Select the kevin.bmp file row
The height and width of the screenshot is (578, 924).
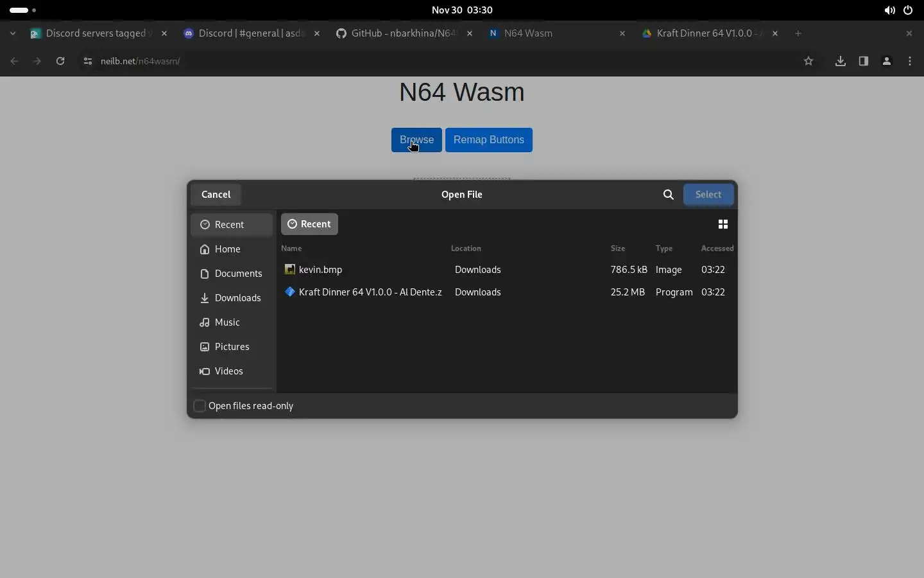click(x=508, y=270)
